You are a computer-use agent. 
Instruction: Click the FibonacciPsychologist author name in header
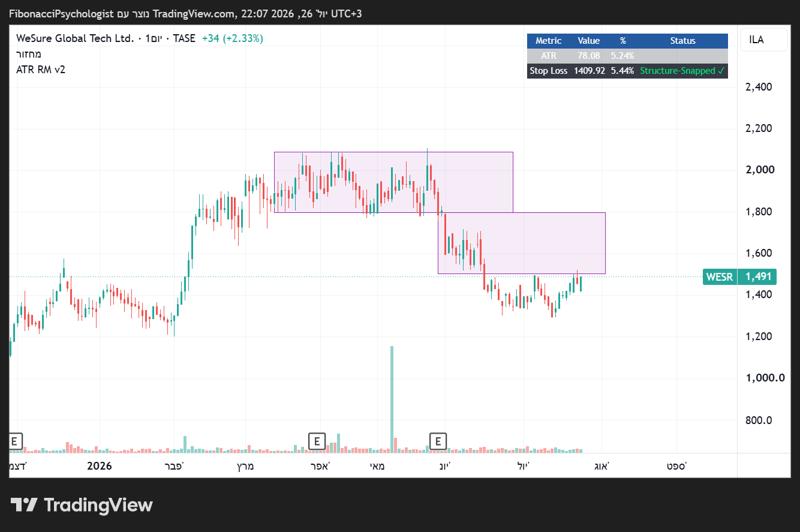pos(61,13)
